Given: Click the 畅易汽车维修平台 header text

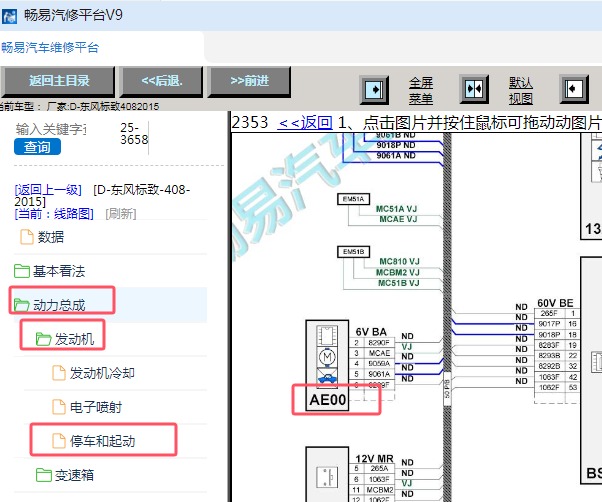Looking at the screenshot, I should tap(50, 48).
